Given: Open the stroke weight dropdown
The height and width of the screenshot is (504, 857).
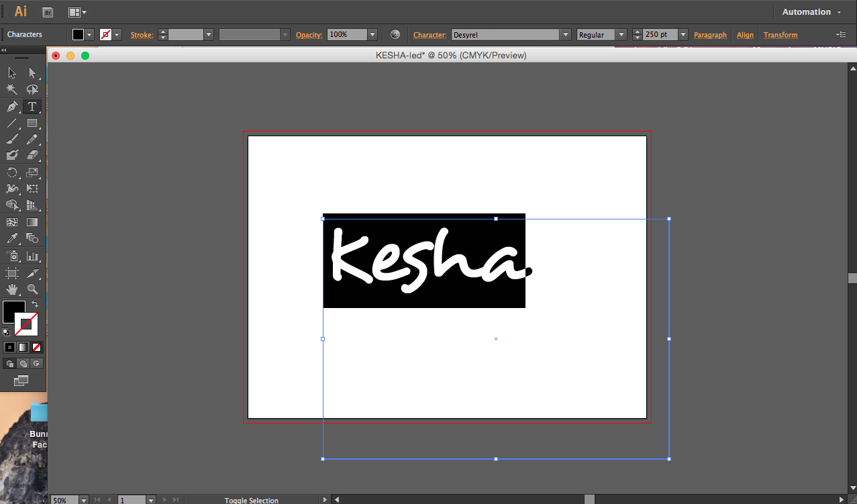Looking at the screenshot, I should click(x=209, y=35).
